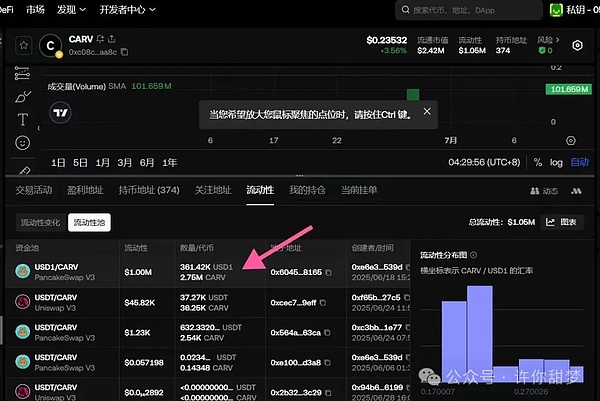The image size is (600, 401).
Task: Enable the 自动 auto scale option
Action: click(x=579, y=162)
